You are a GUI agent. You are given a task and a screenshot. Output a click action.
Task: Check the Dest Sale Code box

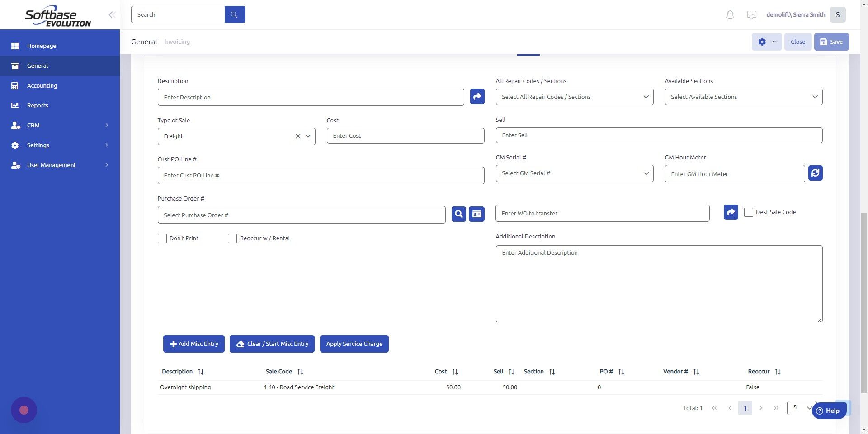coord(748,212)
